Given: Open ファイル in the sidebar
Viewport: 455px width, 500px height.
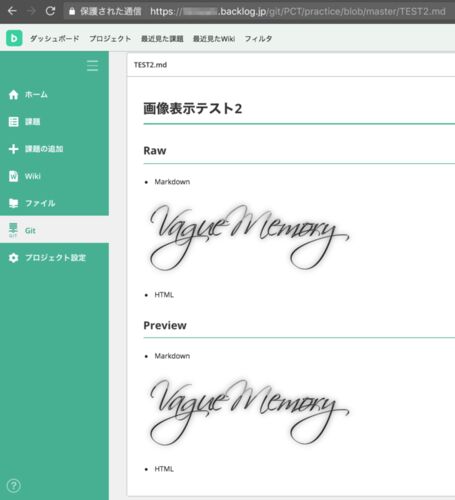Looking at the screenshot, I should (x=40, y=203).
